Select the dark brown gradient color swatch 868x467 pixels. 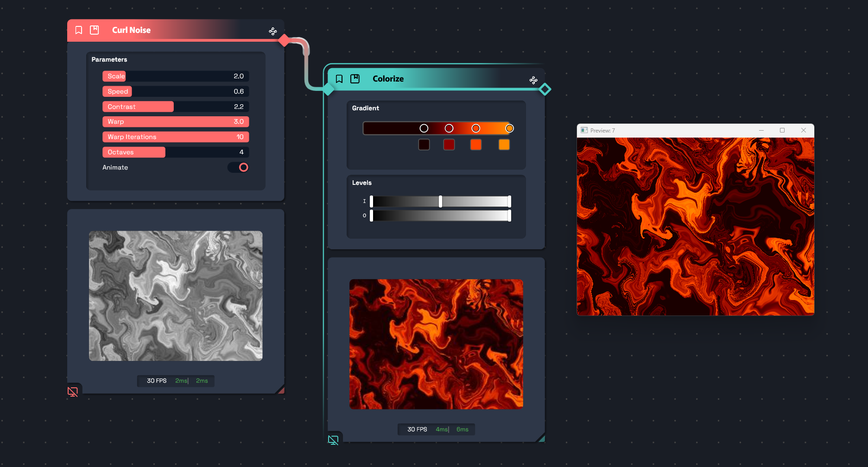pyautogui.click(x=424, y=145)
